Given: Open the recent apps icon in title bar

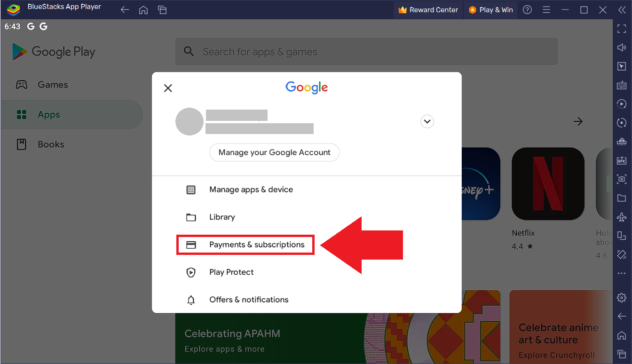Looking at the screenshot, I should pyautogui.click(x=162, y=10).
